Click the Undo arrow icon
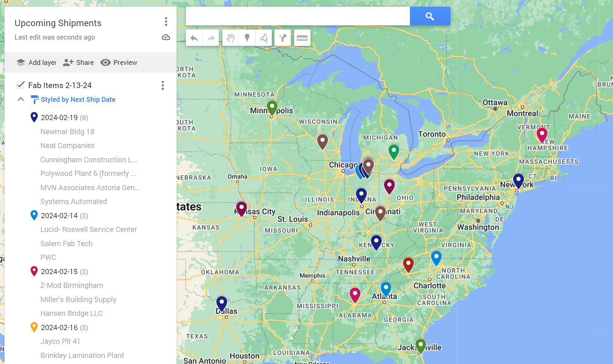The image size is (613, 364). (x=194, y=37)
